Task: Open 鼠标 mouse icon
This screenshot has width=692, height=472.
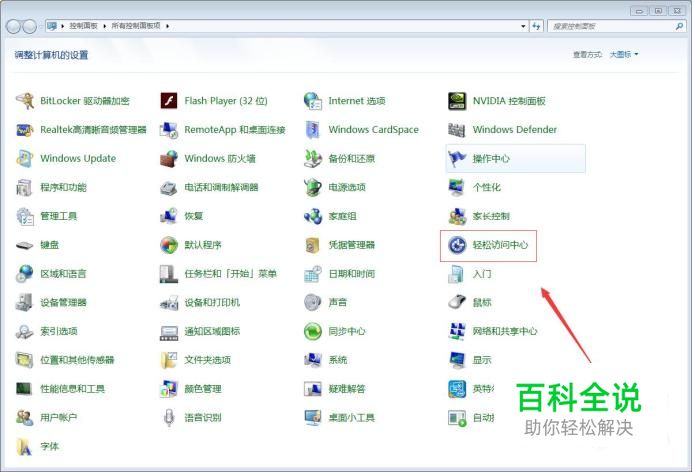Action: (457, 303)
